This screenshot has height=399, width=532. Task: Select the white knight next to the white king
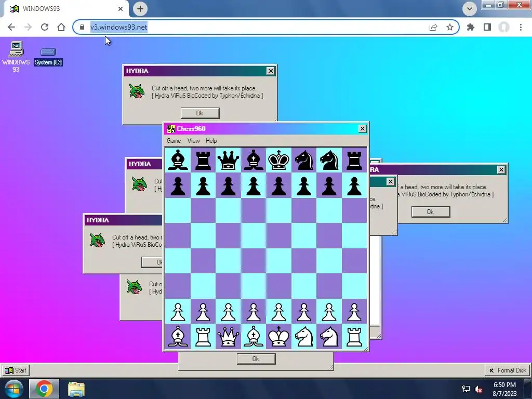tap(303, 337)
